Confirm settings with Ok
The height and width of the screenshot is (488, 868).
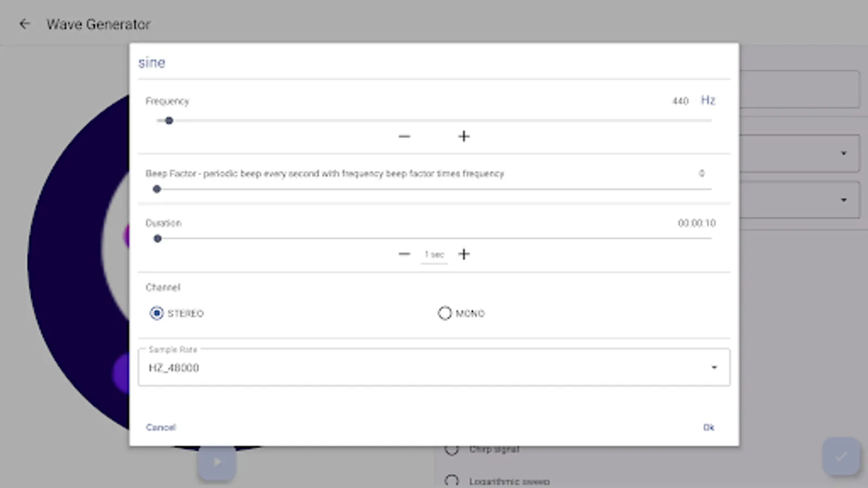709,427
